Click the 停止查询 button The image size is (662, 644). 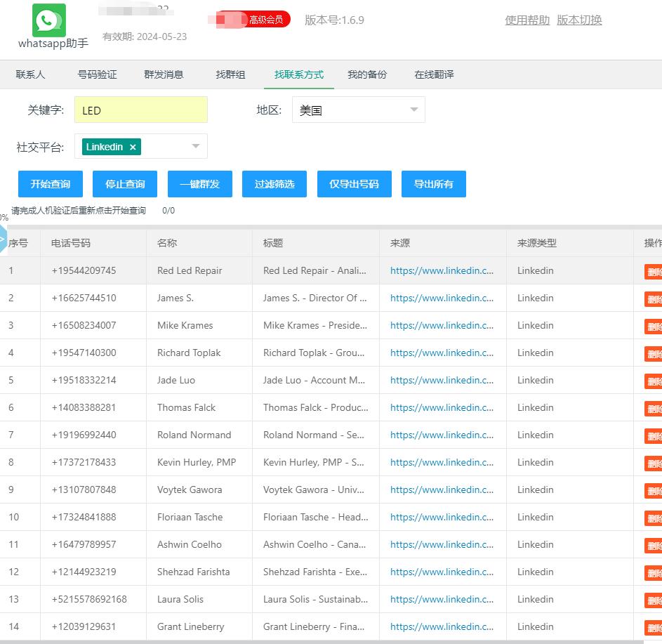tap(125, 184)
